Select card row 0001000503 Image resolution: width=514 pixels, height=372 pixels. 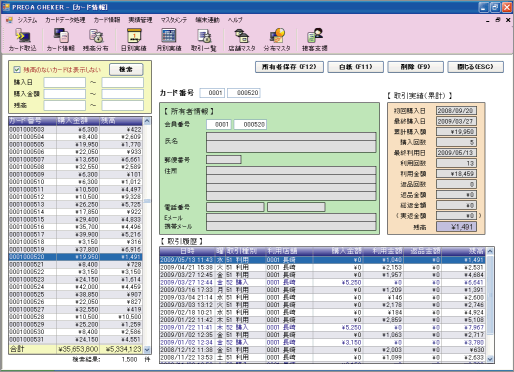(x=76, y=129)
